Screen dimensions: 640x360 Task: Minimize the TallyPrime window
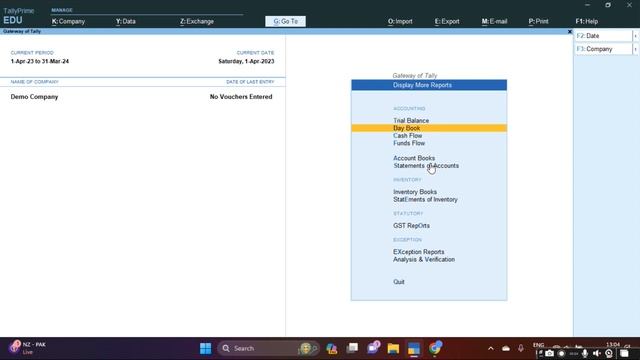coord(587,5)
